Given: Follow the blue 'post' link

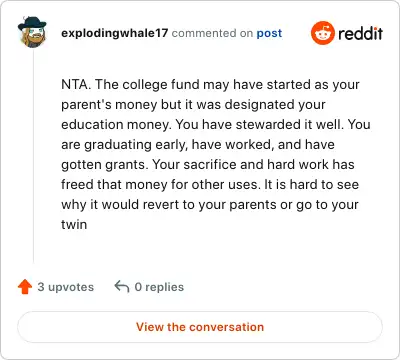Looking at the screenshot, I should click(269, 33).
